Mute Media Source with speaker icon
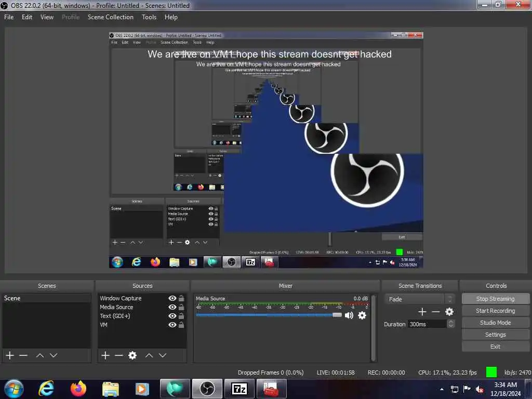The height and width of the screenshot is (399, 532). point(349,315)
